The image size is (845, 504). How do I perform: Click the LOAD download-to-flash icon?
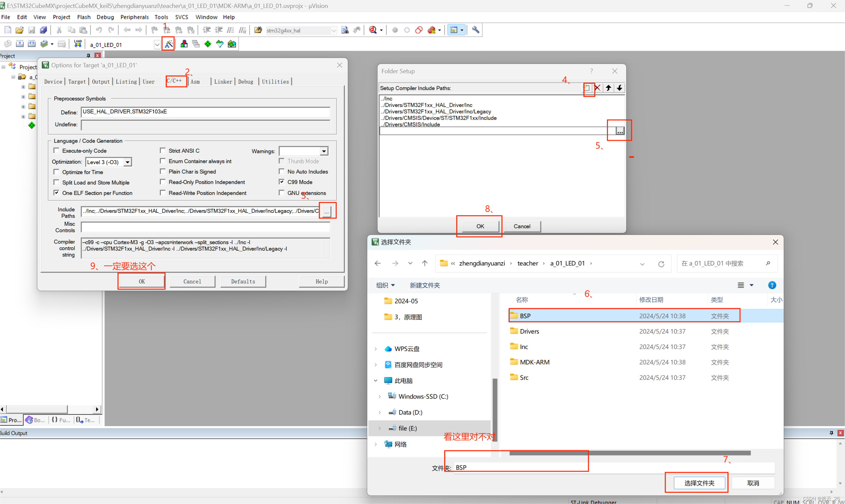coord(78,44)
